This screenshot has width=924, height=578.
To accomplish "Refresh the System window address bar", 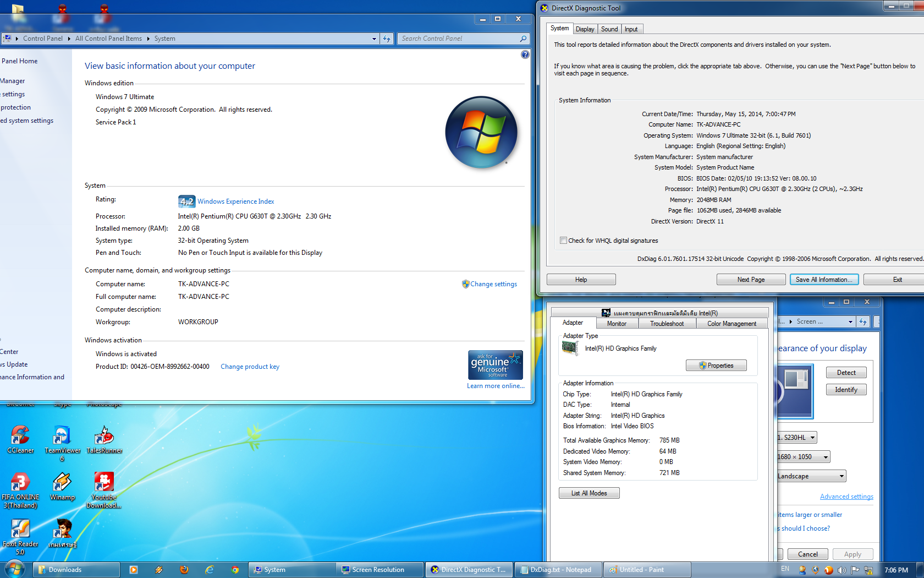I will coord(387,39).
